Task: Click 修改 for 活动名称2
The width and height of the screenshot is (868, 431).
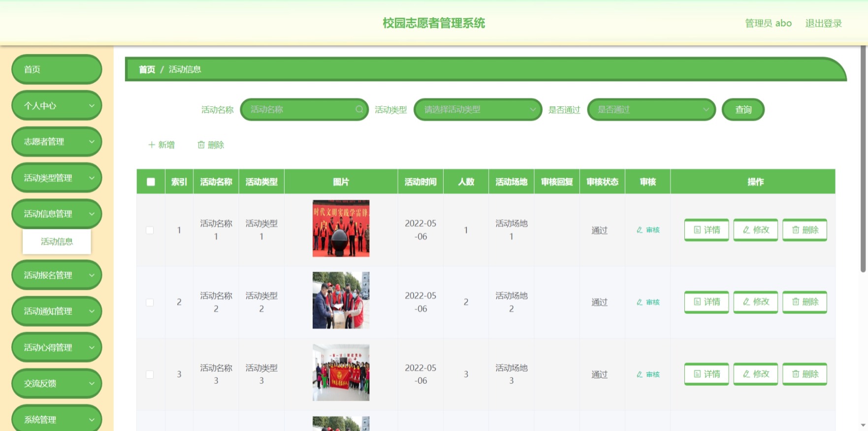Action: [x=756, y=302]
